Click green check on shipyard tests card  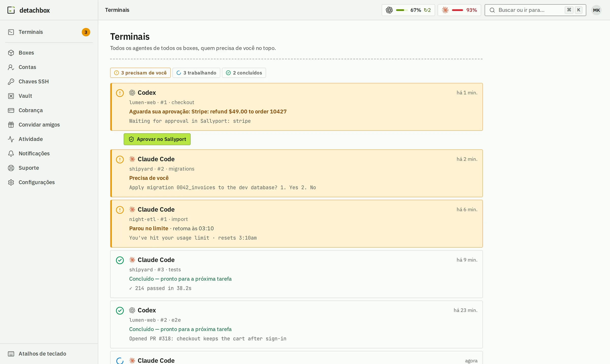pyautogui.click(x=120, y=260)
